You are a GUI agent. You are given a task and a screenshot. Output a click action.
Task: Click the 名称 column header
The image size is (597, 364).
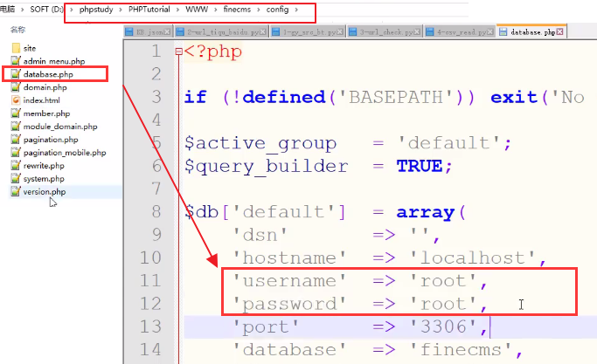pyautogui.click(x=17, y=29)
